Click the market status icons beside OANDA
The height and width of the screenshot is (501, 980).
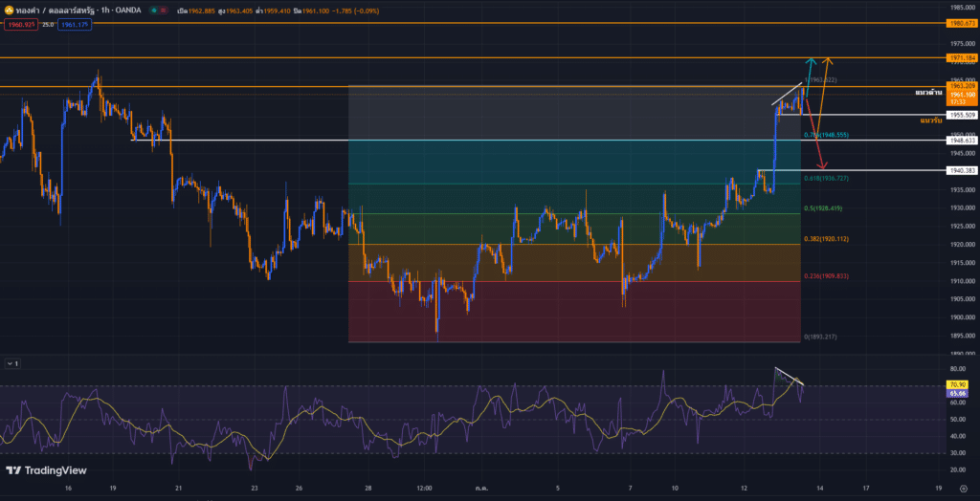[x=157, y=10]
